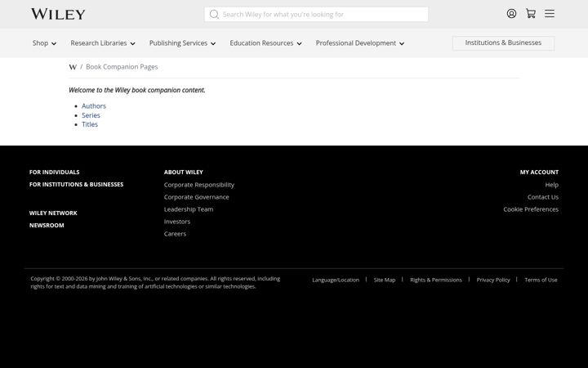588x368 pixels.
Task: Open Help footer link
Action: click(551, 185)
